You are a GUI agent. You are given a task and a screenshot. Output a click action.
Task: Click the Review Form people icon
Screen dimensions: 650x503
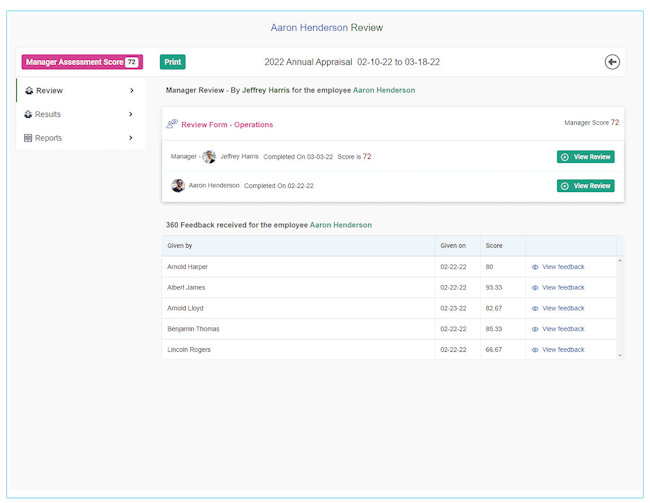(172, 124)
